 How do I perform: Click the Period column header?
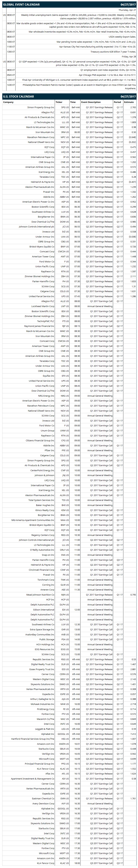click(117, 102)
